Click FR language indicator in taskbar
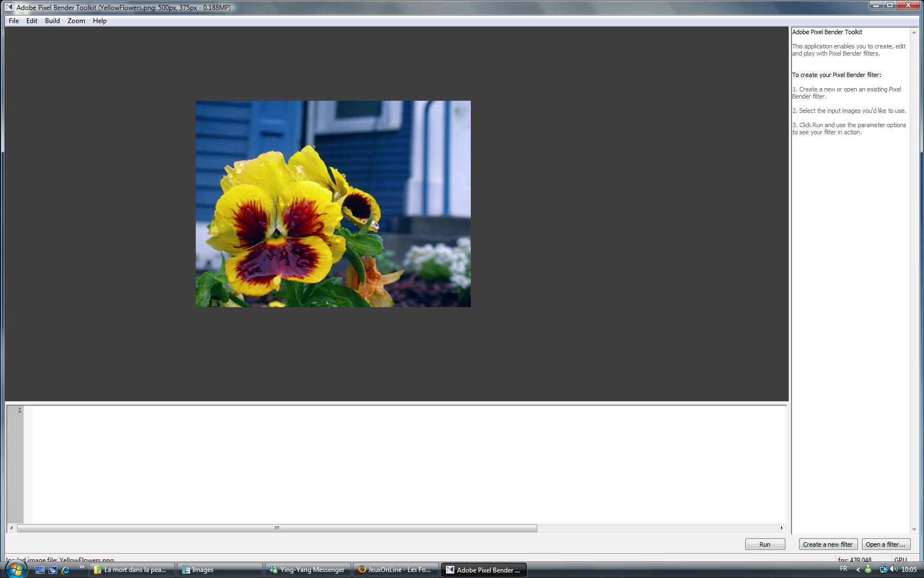The image size is (924, 578). pyautogui.click(x=844, y=569)
